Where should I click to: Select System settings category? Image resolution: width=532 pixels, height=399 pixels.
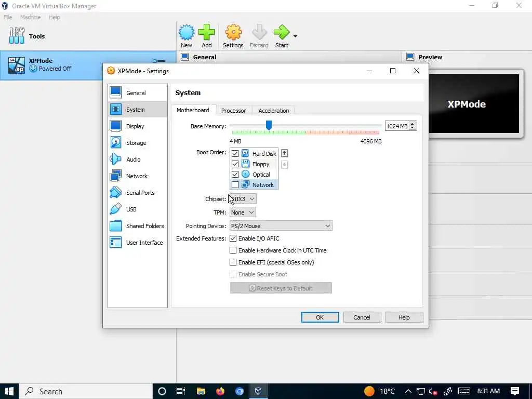tap(137, 109)
